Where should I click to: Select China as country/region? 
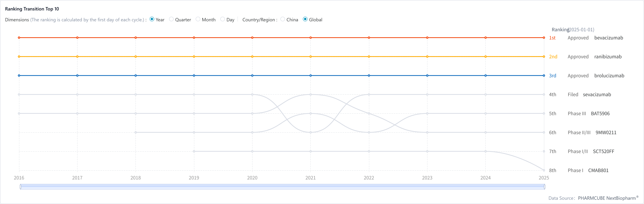point(283,19)
